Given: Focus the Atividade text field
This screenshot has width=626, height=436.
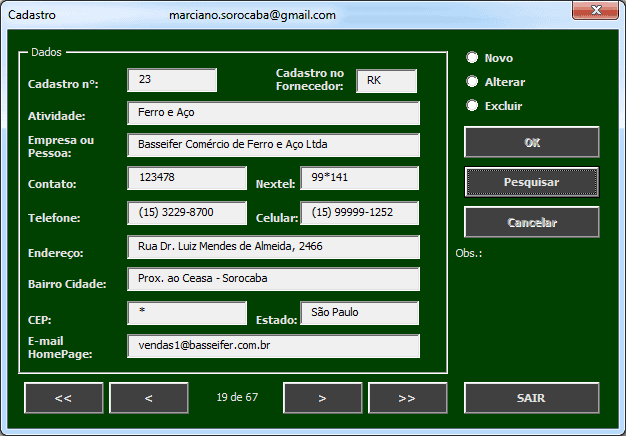Looking at the screenshot, I should [273, 113].
